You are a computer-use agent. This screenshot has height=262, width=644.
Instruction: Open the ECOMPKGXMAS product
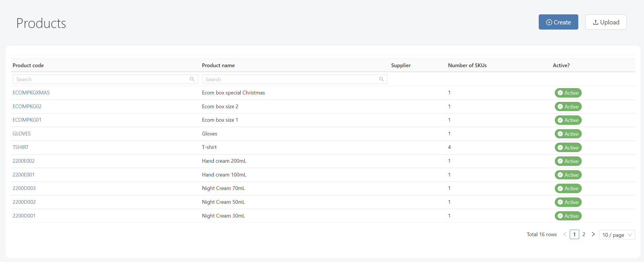coord(31,92)
